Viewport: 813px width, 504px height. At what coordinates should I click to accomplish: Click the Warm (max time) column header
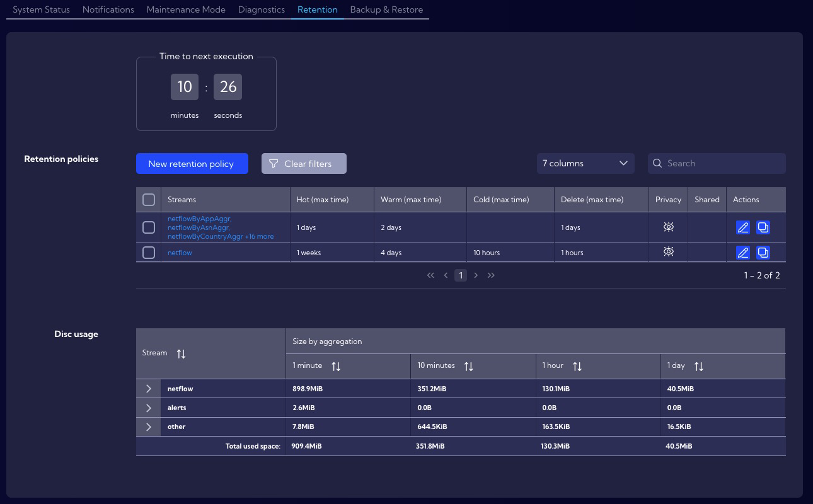tap(420, 200)
